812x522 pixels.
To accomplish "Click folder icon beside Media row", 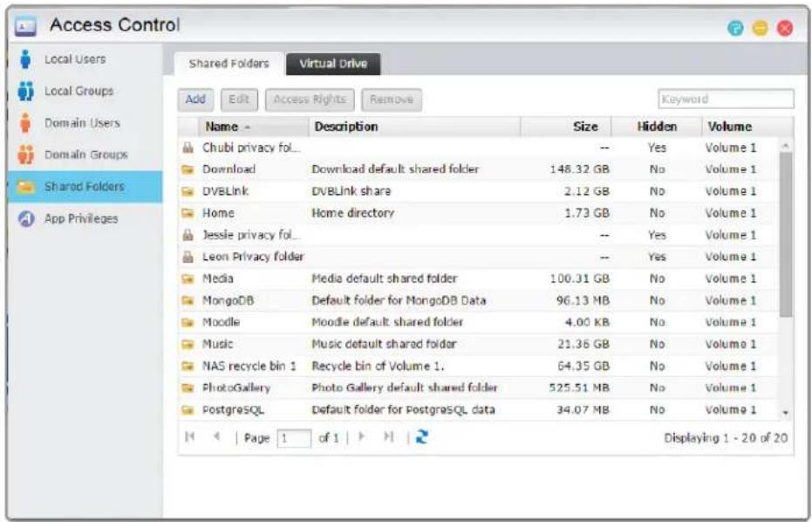I will pyautogui.click(x=188, y=278).
